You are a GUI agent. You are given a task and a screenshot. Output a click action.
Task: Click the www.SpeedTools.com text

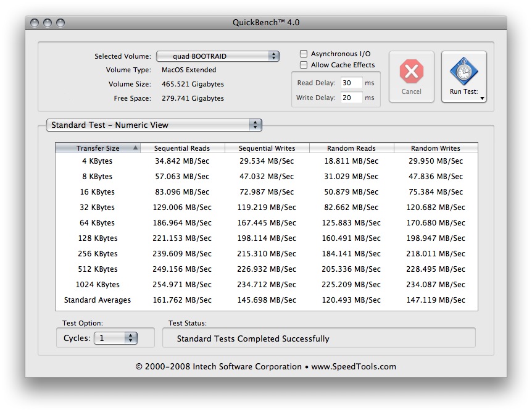354,366
